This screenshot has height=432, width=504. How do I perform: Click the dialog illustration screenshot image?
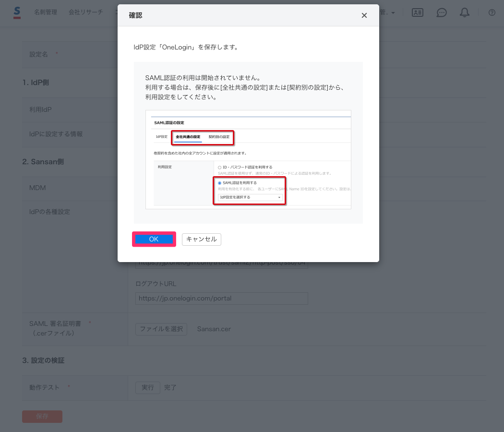tap(248, 160)
